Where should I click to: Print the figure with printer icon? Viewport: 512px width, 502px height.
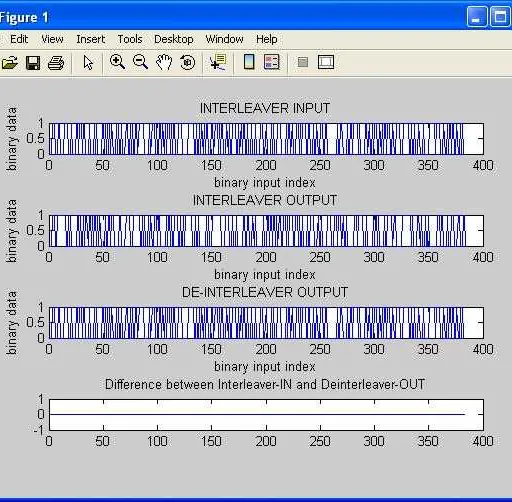click(x=56, y=63)
